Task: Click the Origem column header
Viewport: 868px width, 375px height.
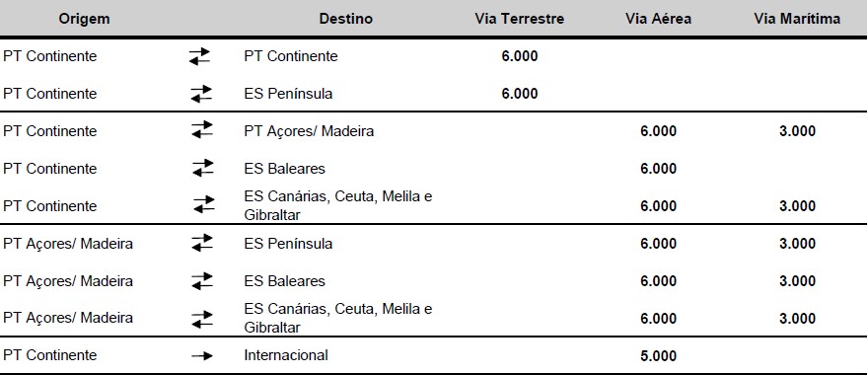Action: click(x=84, y=19)
